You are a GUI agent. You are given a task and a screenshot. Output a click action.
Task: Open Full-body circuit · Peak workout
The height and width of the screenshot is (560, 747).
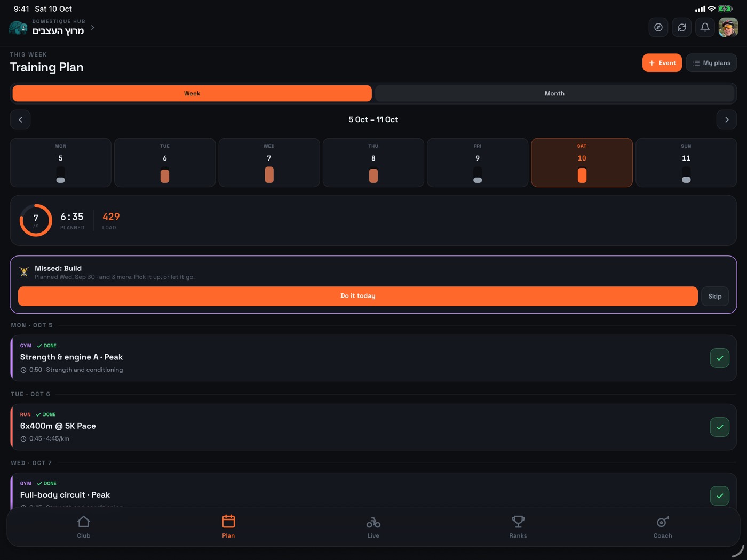[373, 490]
